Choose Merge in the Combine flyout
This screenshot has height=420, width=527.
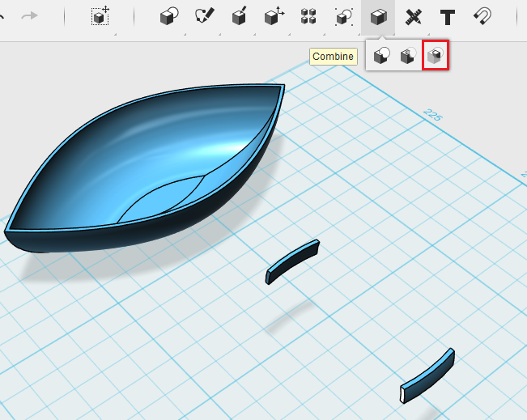click(382, 55)
